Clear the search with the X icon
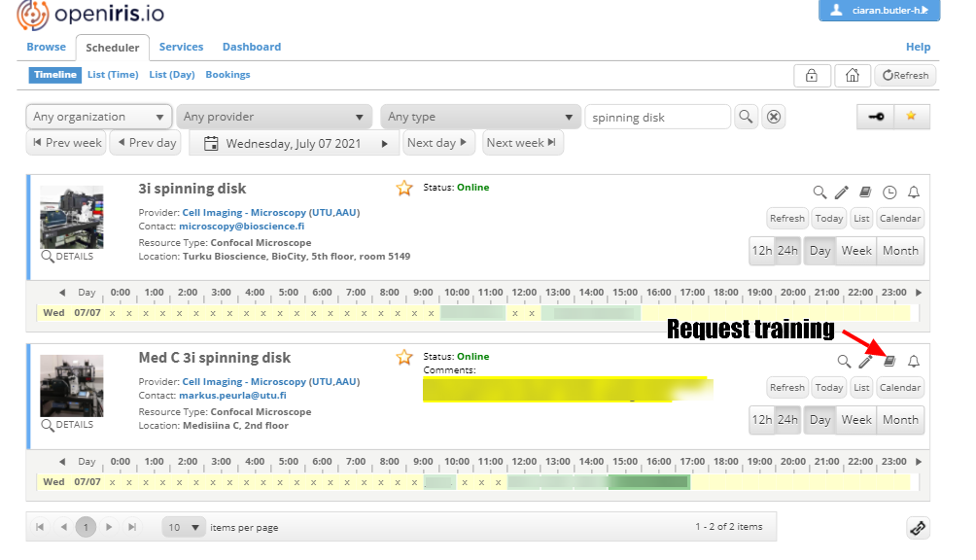Viewport: 976px width, 560px height. tap(774, 117)
